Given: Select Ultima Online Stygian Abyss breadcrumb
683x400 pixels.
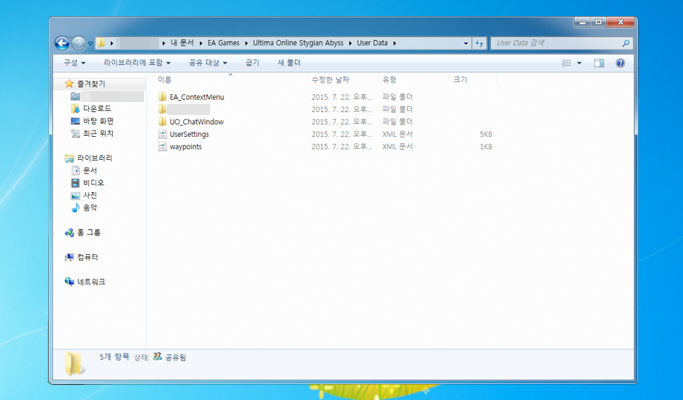Looking at the screenshot, I should 298,43.
